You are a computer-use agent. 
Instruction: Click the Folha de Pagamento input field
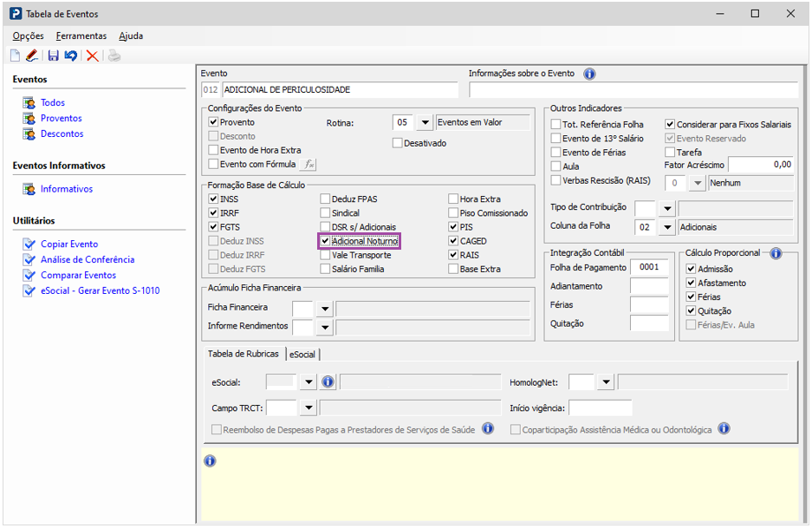(649, 268)
